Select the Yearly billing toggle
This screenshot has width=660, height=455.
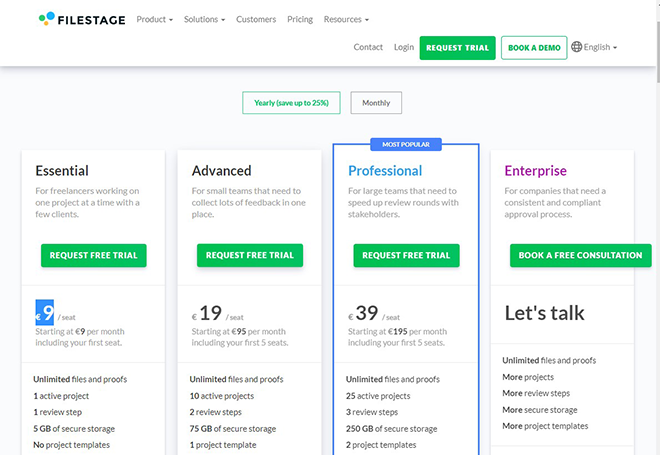(291, 103)
